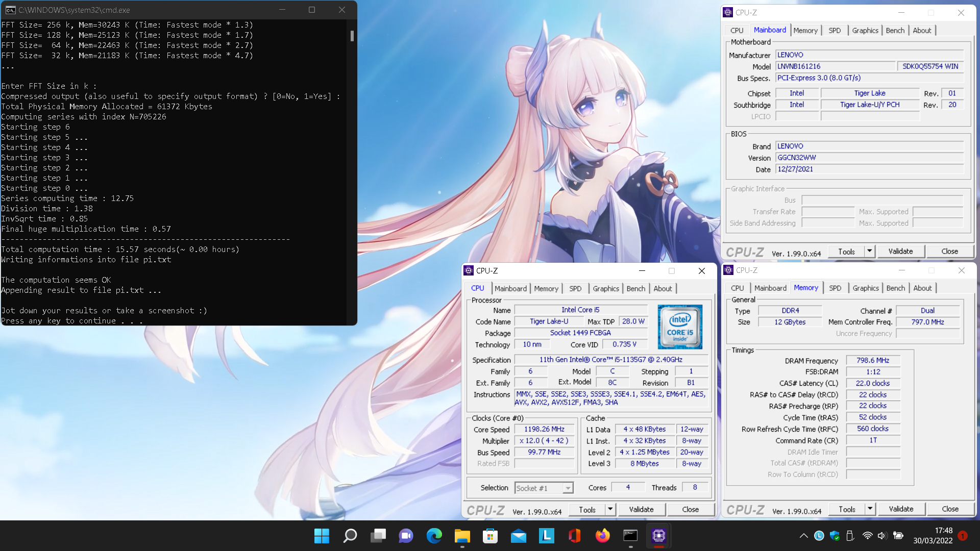The width and height of the screenshot is (980, 551).
Task: Open Windows Security tray icon
Action: click(x=835, y=536)
